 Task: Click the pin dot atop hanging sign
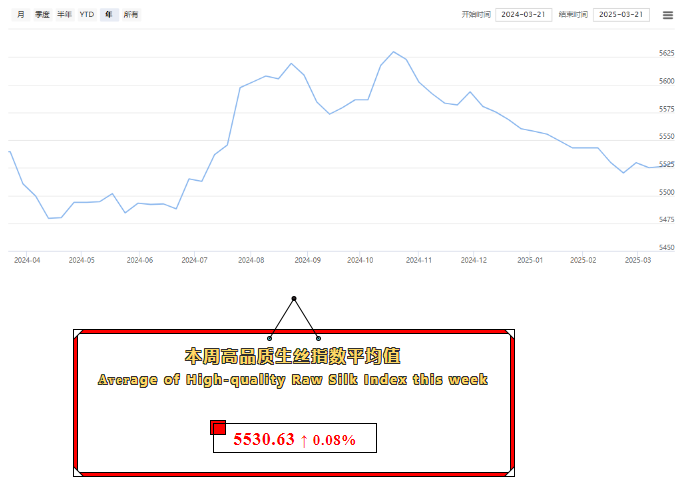294,298
